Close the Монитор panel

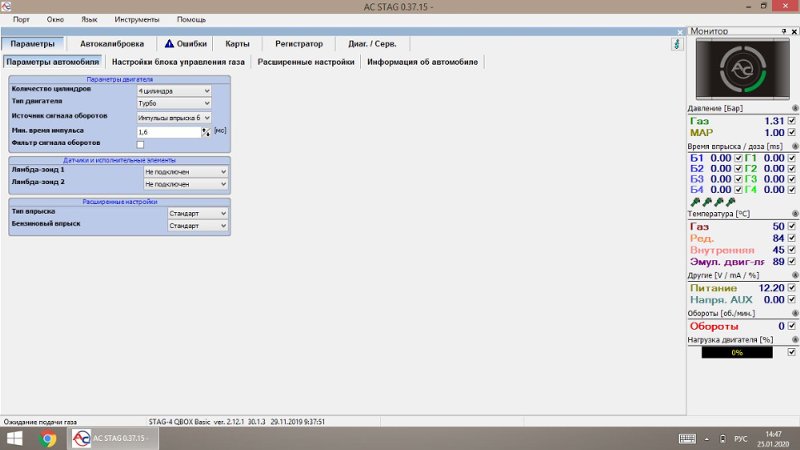[794, 31]
